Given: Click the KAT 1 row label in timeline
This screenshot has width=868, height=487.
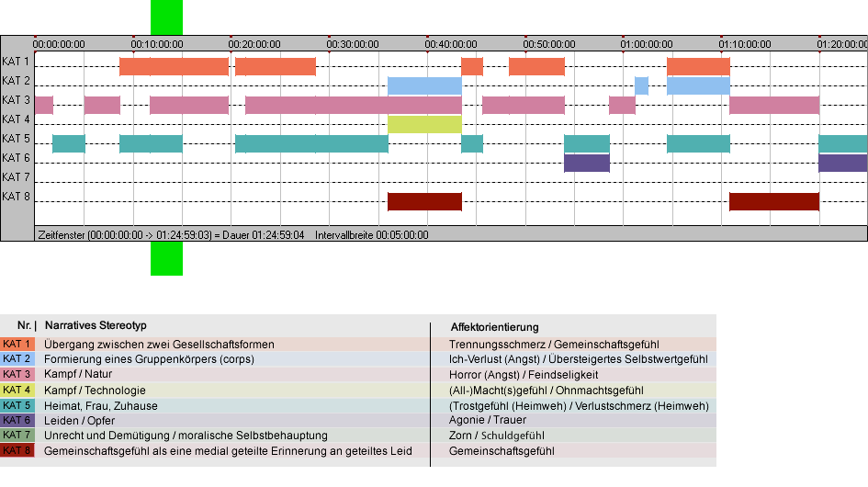Looking at the screenshot, I should [x=16, y=62].
